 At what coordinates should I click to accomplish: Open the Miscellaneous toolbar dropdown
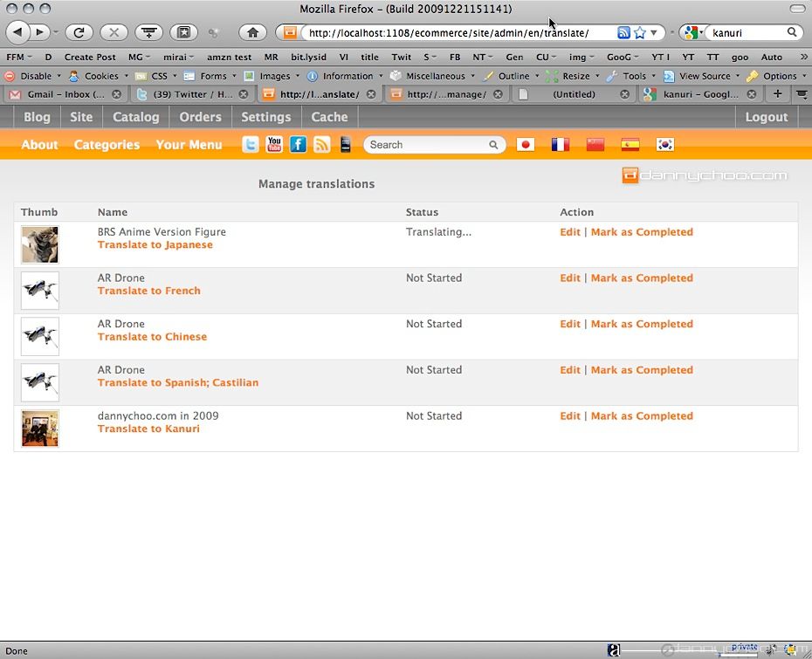[435, 76]
